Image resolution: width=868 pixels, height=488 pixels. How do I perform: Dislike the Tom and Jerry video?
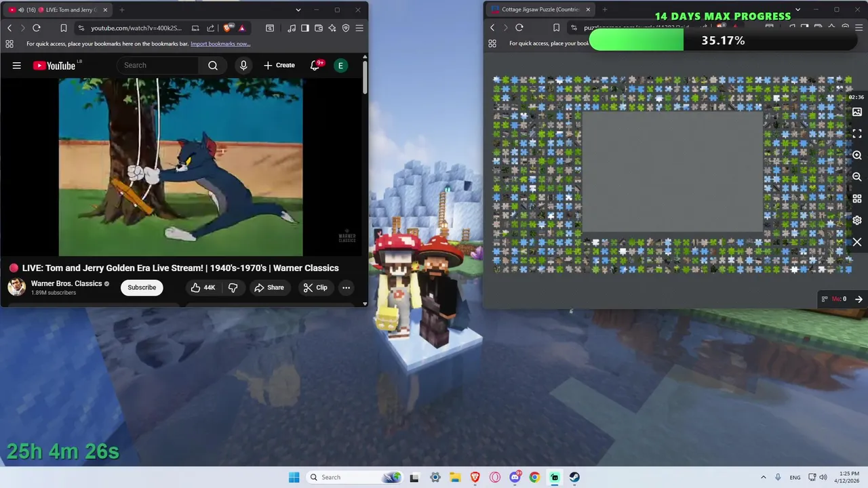click(x=233, y=287)
